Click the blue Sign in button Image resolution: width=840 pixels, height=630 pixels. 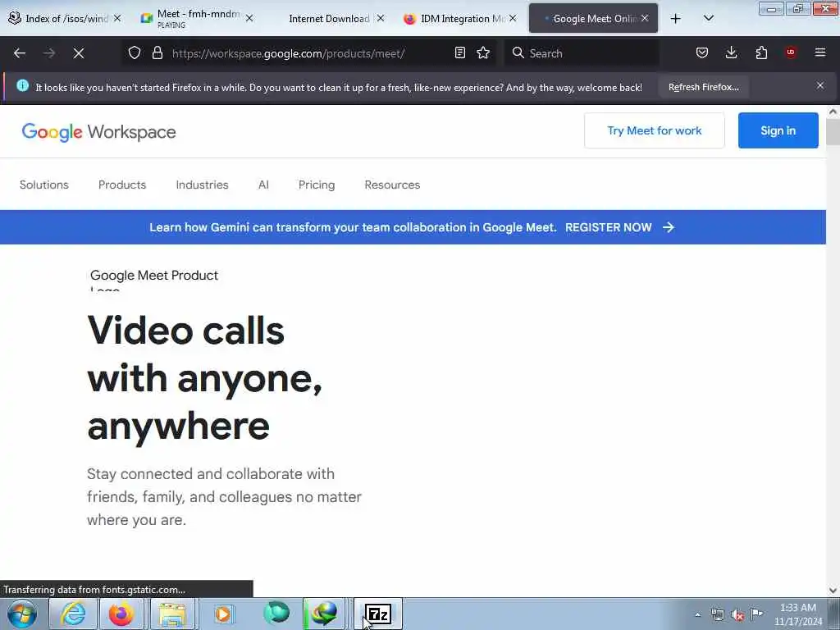click(x=778, y=130)
